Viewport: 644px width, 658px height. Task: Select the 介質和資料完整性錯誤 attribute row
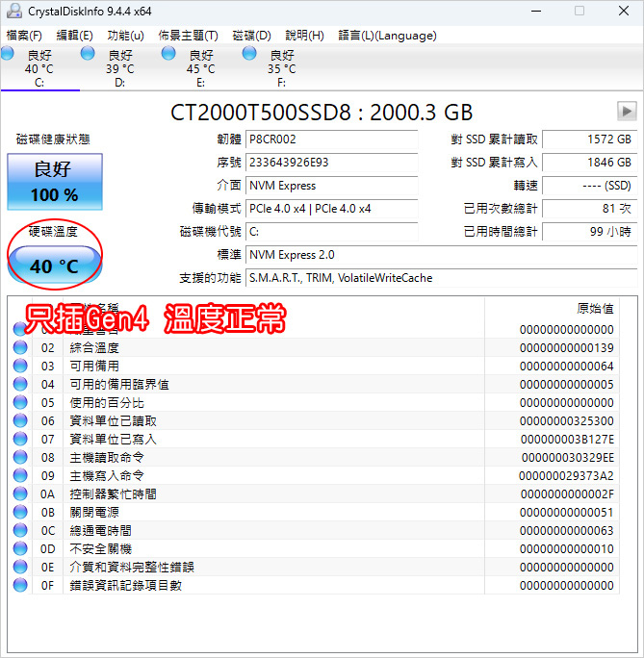(x=314, y=567)
